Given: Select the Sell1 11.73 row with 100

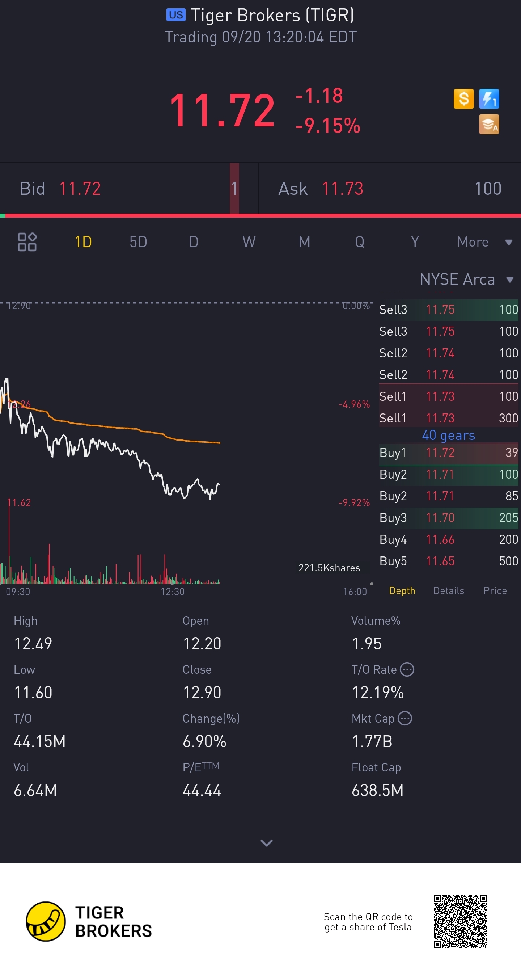Looking at the screenshot, I should [449, 396].
